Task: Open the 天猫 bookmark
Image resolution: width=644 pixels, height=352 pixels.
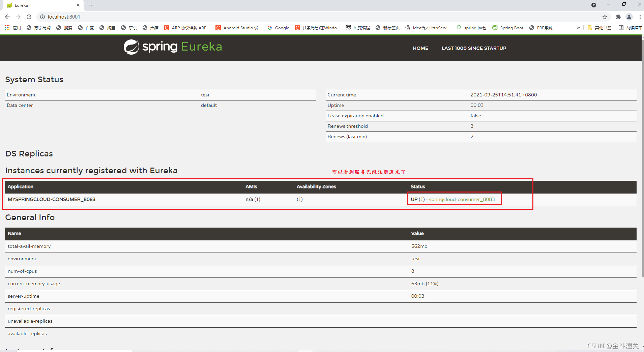Action: [150, 28]
